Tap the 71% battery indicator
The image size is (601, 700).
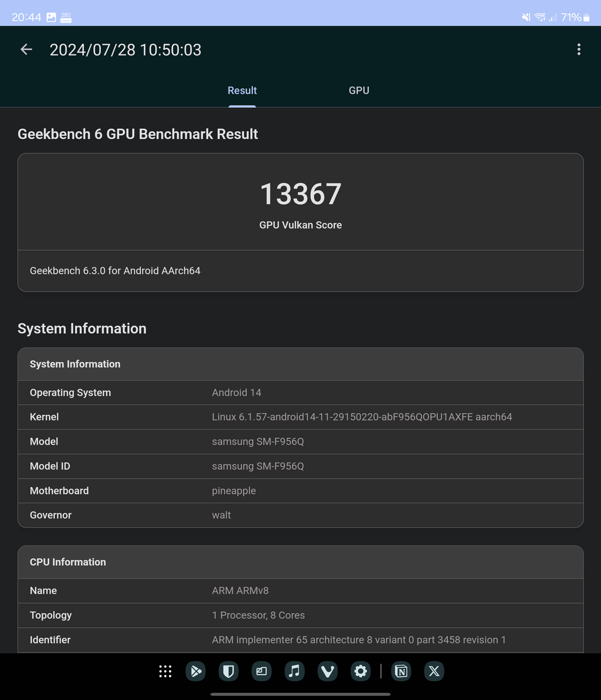point(575,17)
